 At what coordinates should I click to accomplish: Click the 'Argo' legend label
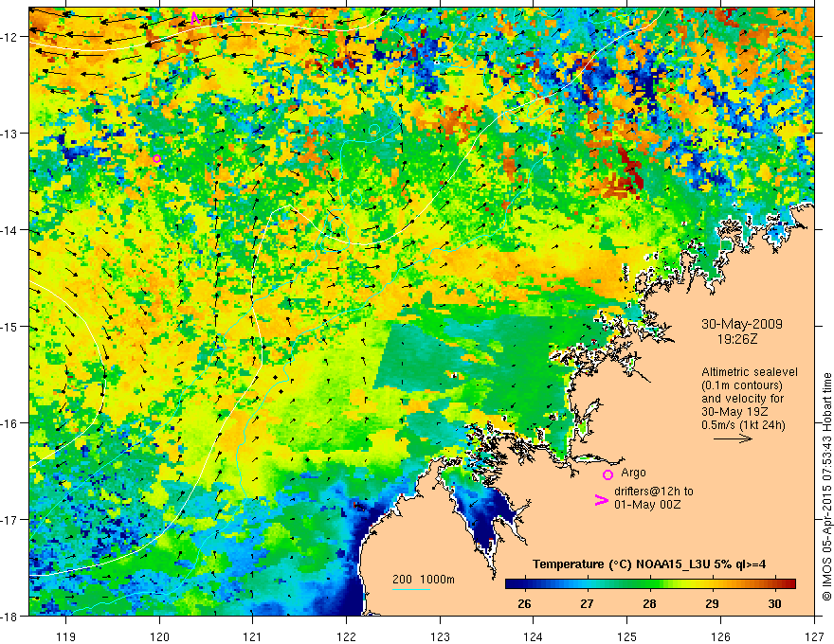633,473
